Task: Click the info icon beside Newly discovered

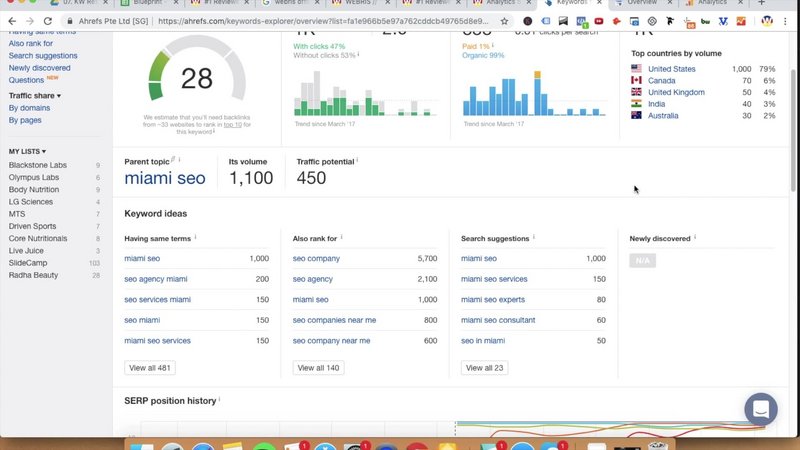Action: pyautogui.click(x=695, y=237)
